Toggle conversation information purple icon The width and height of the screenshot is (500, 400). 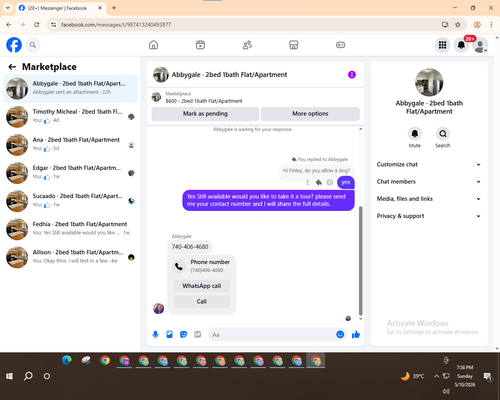coord(352,75)
